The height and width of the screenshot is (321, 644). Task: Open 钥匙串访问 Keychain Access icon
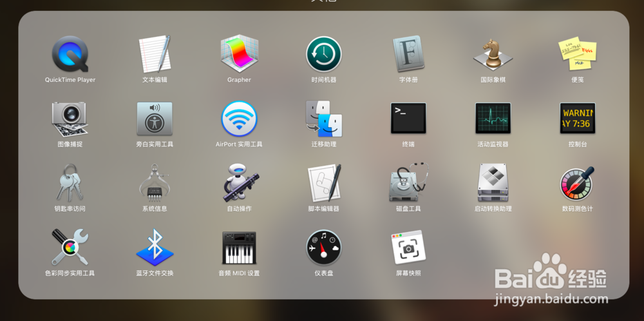pos(70,182)
